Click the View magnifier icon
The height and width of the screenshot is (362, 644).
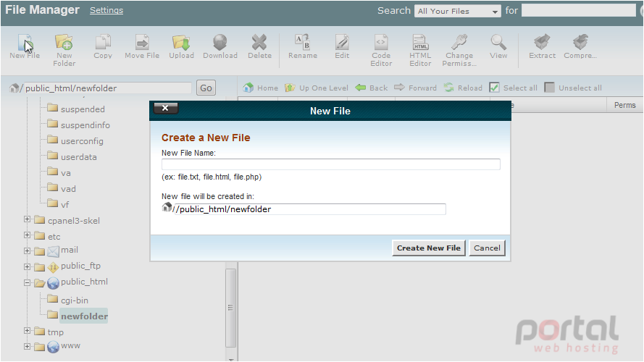coord(498,42)
